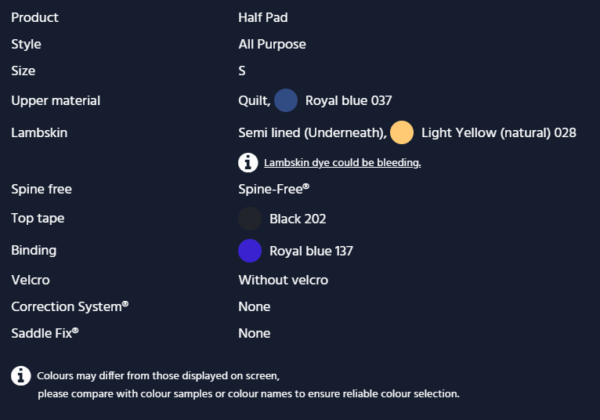This screenshot has height=420, width=600.
Task: Click the Semi lined (Underneath) text
Action: click(x=312, y=133)
